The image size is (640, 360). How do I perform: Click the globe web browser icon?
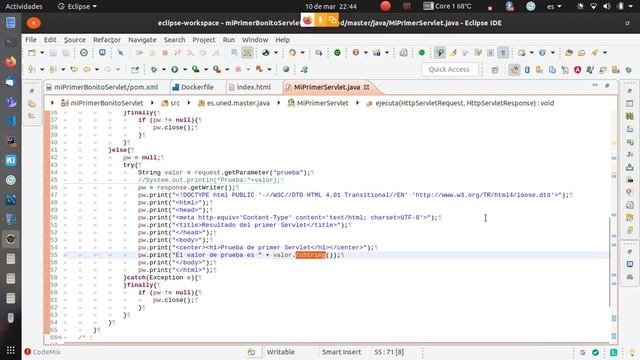click(x=286, y=69)
